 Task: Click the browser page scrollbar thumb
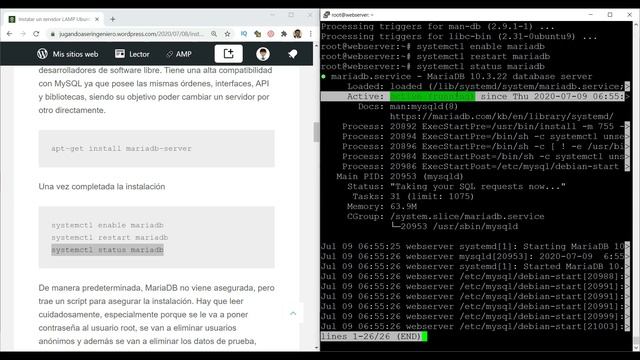coord(316,132)
